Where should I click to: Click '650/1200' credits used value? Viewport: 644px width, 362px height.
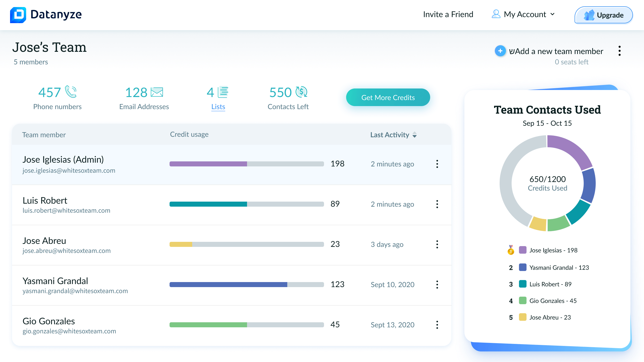coord(547,179)
